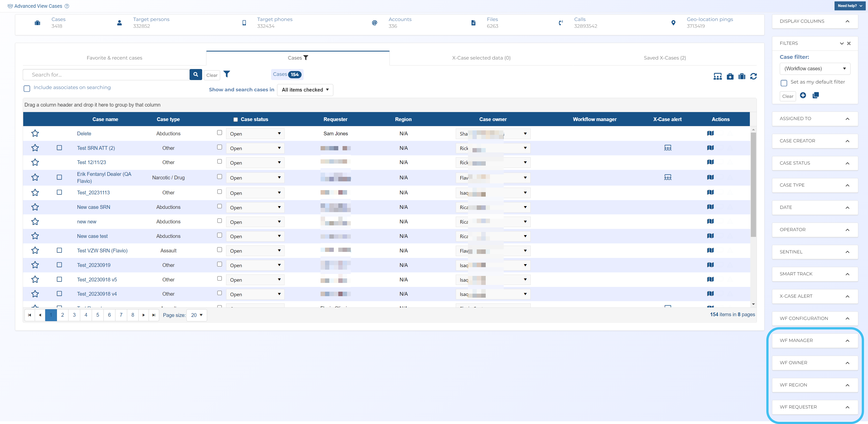Click the copy filter icon in Filters panel

(816, 96)
